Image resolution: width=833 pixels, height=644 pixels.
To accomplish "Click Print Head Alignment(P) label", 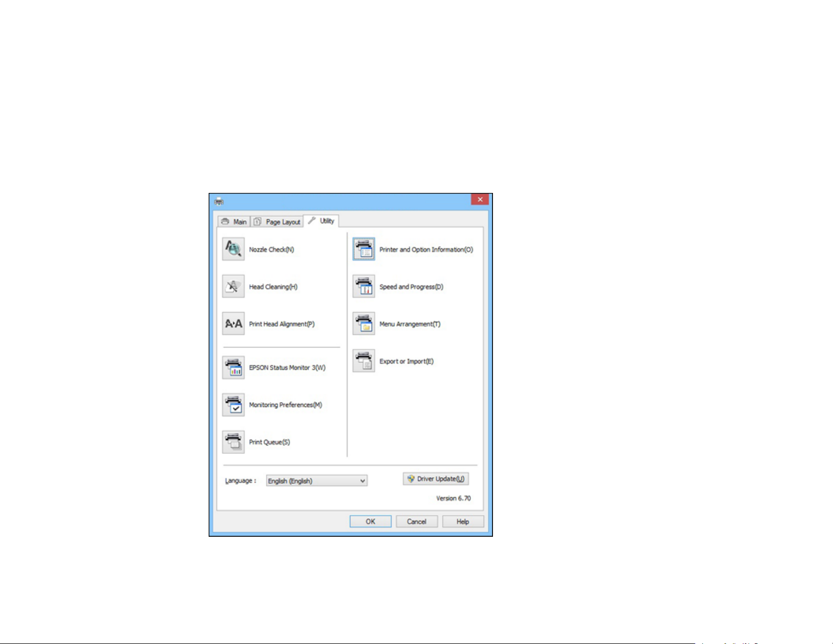I will [x=282, y=324].
